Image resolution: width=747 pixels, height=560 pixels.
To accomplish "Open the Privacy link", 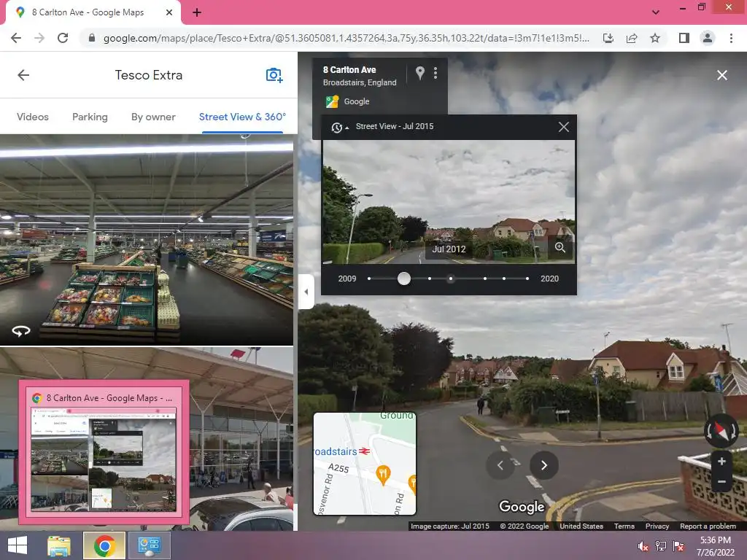I will (657, 526).
